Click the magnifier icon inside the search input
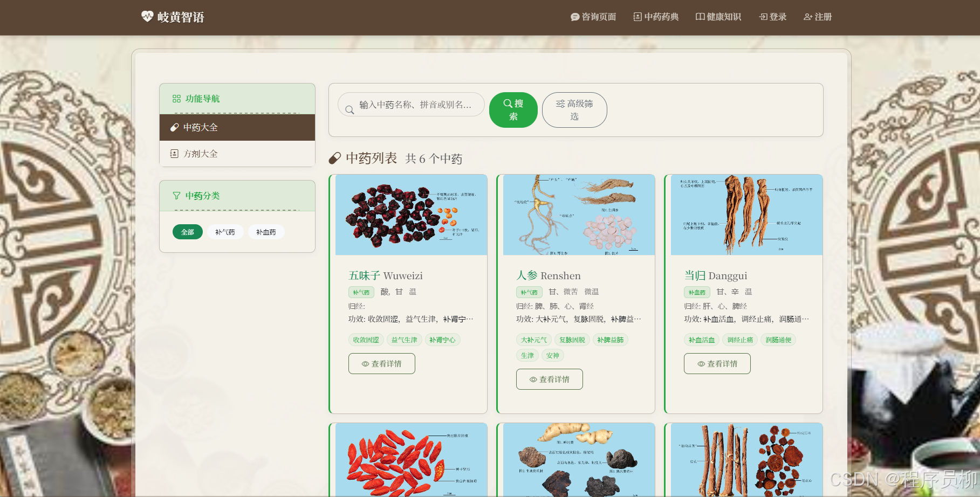 349,108
